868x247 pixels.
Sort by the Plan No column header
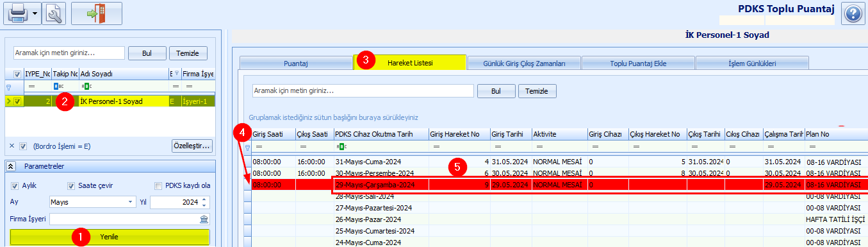836,134
